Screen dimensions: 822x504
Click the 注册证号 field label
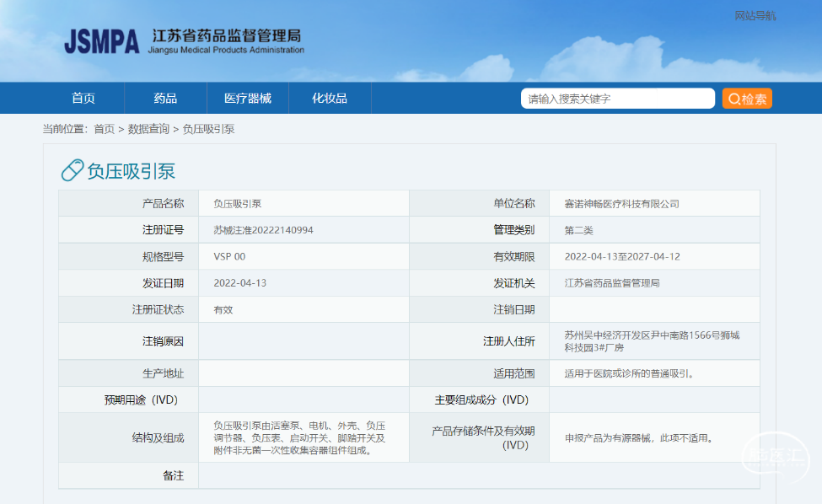tap(163, 230)
